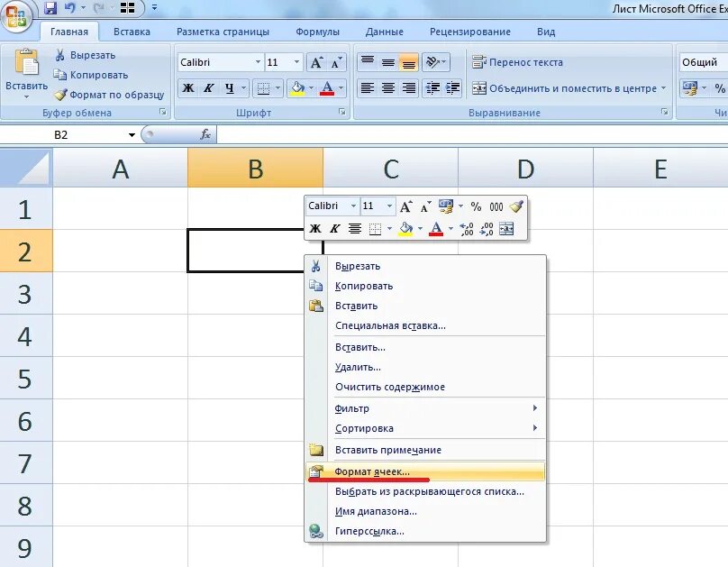Choose Формат ячеек in context menu
Viewport: 728px width, 567px height.
[425, 471]
